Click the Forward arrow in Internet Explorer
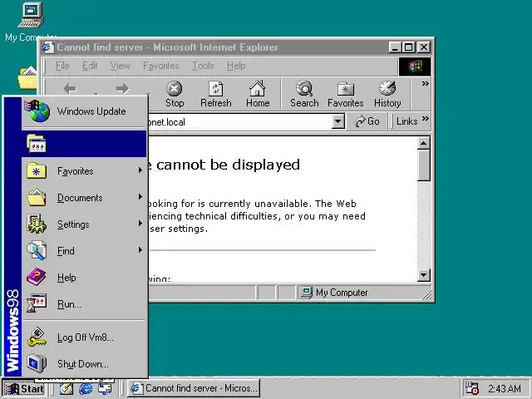The image size is (532, 399). coord(122,89)
